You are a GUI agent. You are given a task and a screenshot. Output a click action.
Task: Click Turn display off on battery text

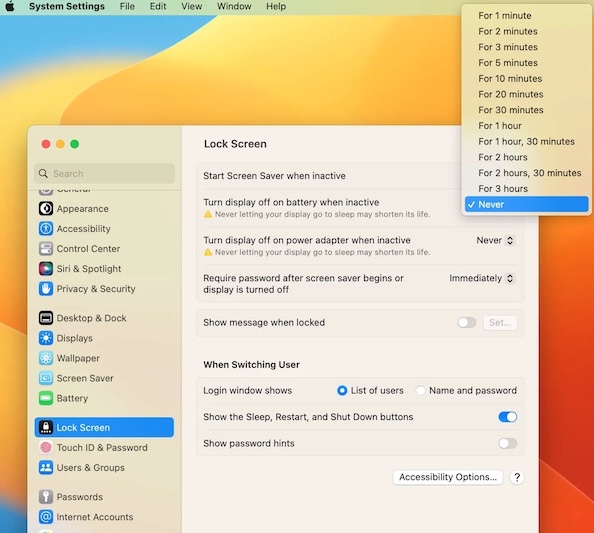pyautogui.click(x=291, y=202)
